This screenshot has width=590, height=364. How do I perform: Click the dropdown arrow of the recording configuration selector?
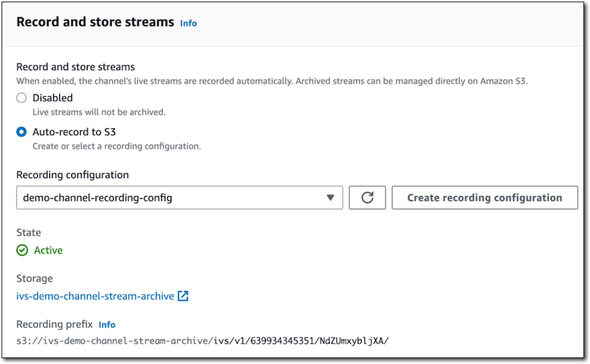(x=330, y=198)
